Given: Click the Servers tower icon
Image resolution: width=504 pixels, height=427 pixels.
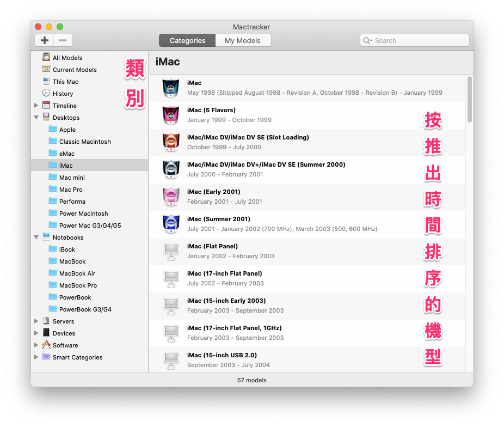Looking at the screenshot, I should point(46,321).
